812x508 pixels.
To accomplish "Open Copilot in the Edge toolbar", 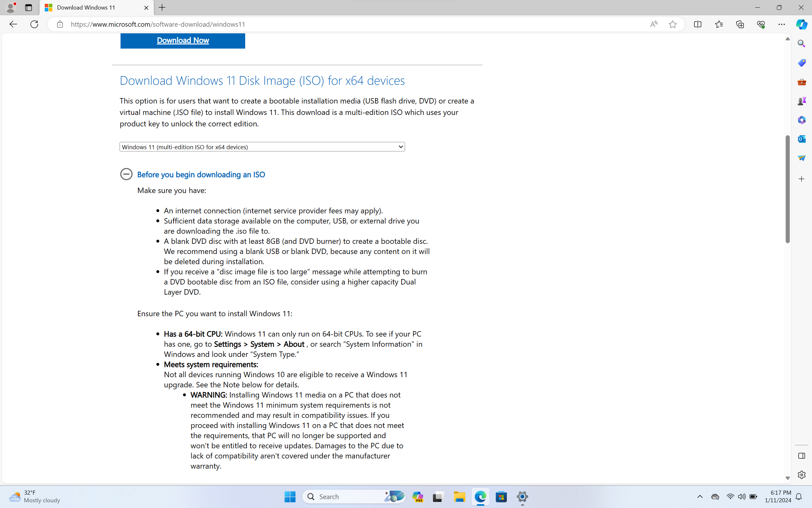I will click(801, 24).
